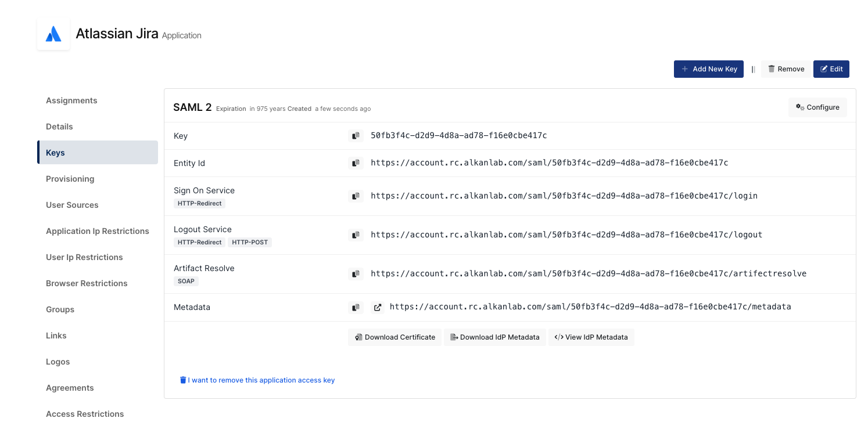This screenshot has width=868, height=429.
Task: Copy the Key value to clipboard
Action: (356, 136)
